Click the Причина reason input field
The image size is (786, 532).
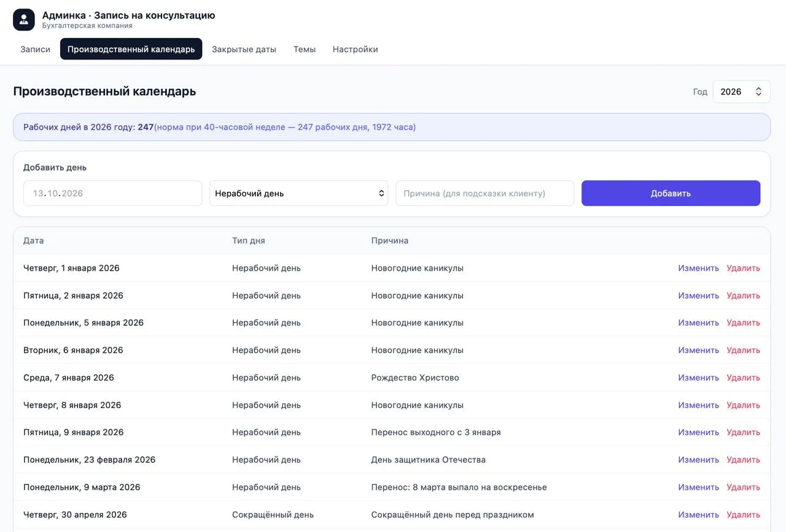click(x=484, y=193)
